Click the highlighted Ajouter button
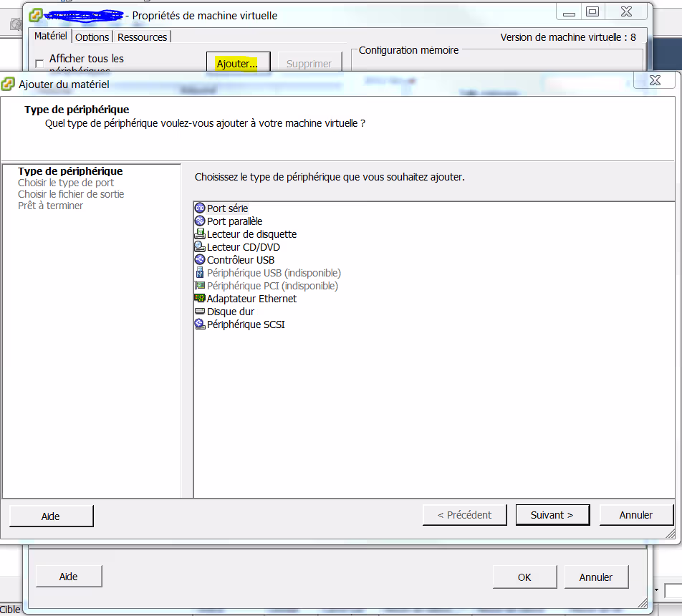Viewport: 682px width, 616px height. tap(237, 63)
